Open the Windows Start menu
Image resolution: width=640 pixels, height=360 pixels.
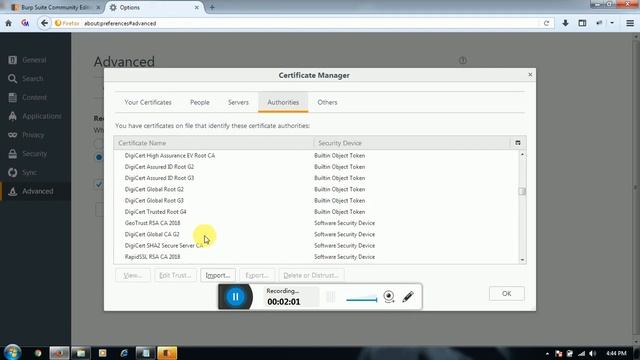[12, 352]
